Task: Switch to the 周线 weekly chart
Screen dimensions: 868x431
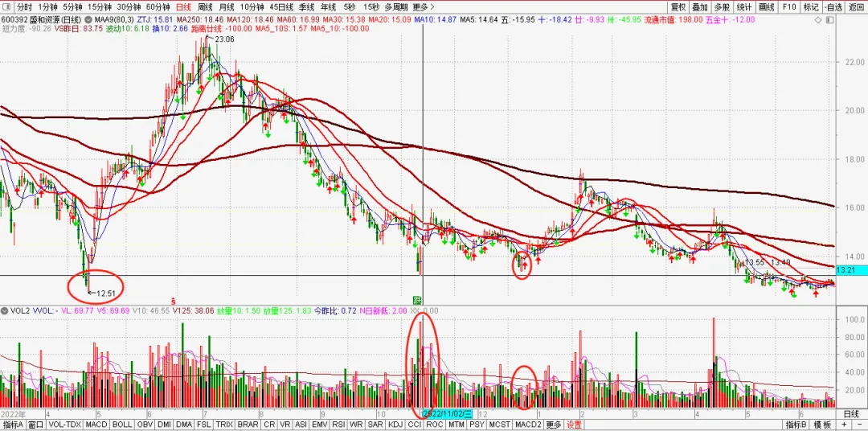Action: point(205,7)
